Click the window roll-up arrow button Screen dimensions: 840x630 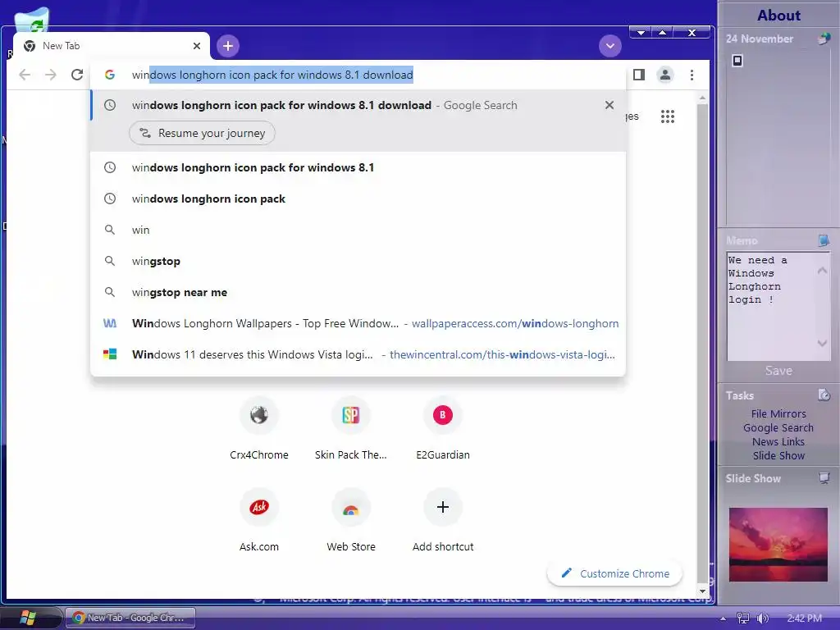point(663,33)
